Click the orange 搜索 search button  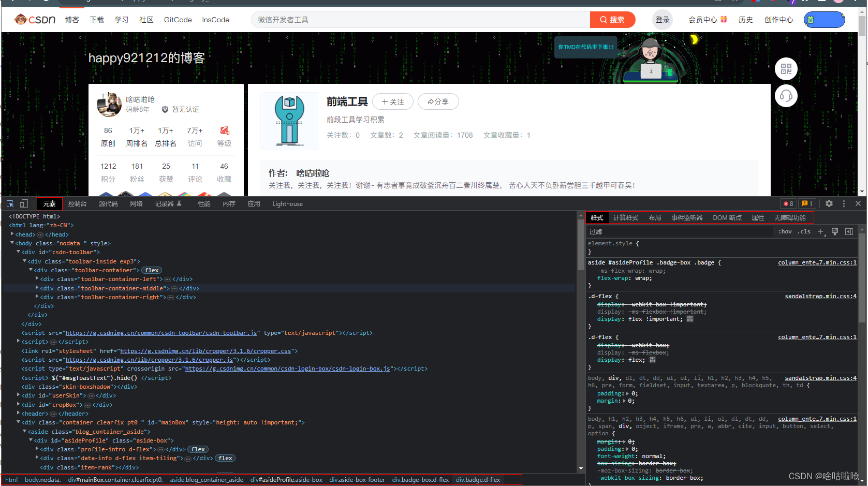coord(612,20)
